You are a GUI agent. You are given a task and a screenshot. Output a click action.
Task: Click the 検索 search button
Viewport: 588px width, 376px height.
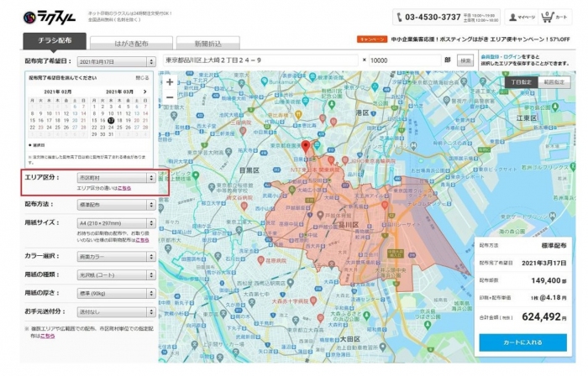point(465,60)
